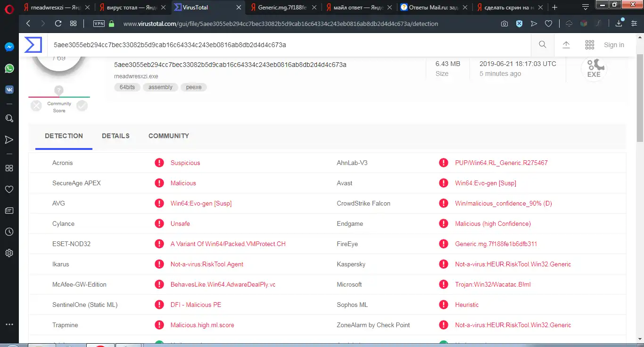Open the tab list menu arrow
The image size is (644, 347).
pyautogui.click(x=586, y=8)
